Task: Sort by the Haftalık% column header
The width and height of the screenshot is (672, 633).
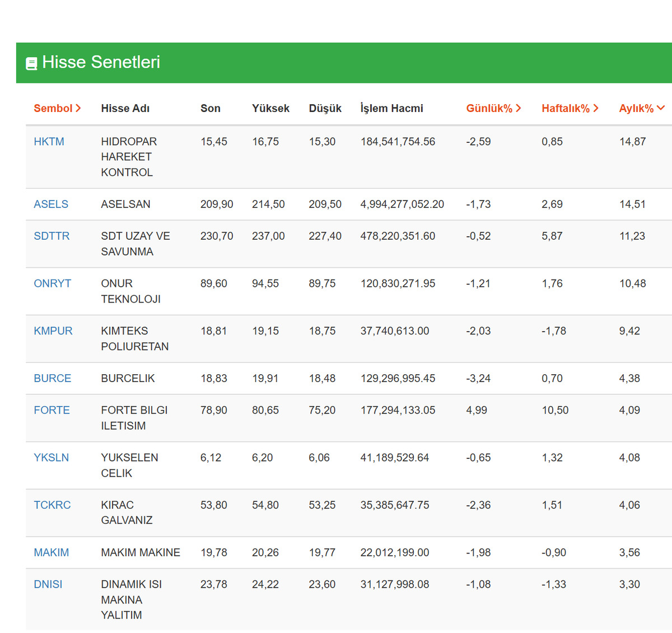Action: tap(570, 109)
